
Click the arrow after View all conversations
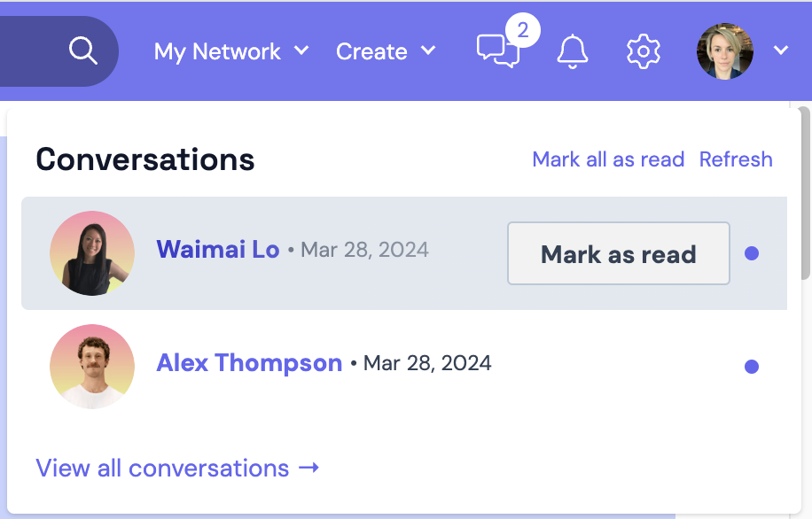click(308, 469)
